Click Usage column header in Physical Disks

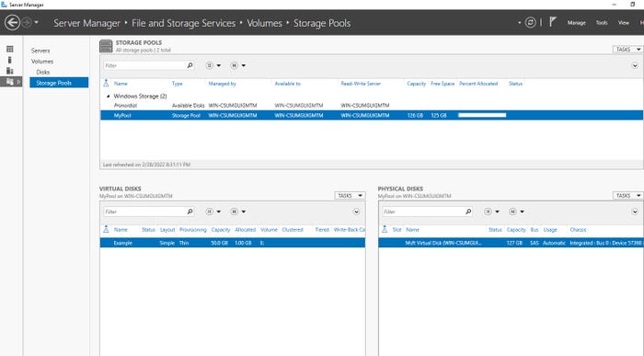[550, 230]
